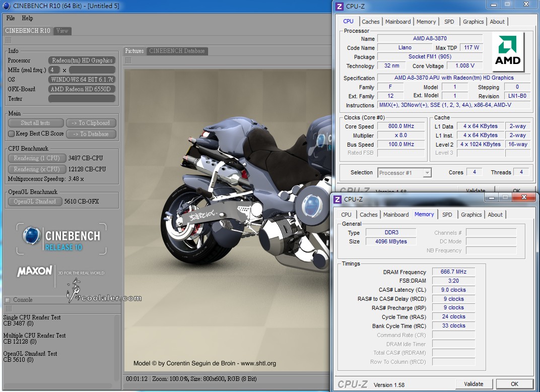
Task: Enable Keep Best CB Score checkbox
Action: click(x=12, y=134)
